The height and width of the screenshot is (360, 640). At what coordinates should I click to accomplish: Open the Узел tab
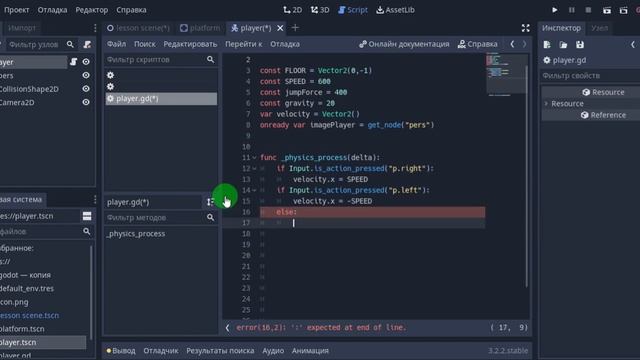click(599, 28)
